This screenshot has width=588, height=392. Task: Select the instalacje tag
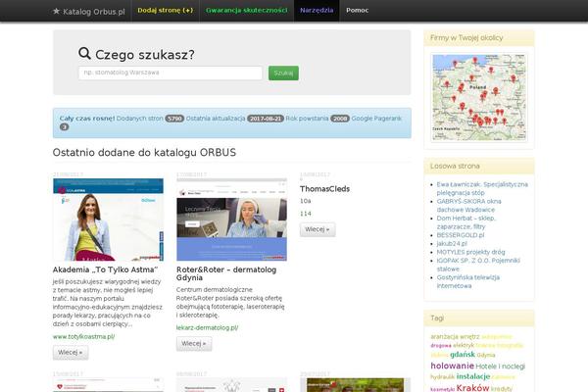coord(473,376)
